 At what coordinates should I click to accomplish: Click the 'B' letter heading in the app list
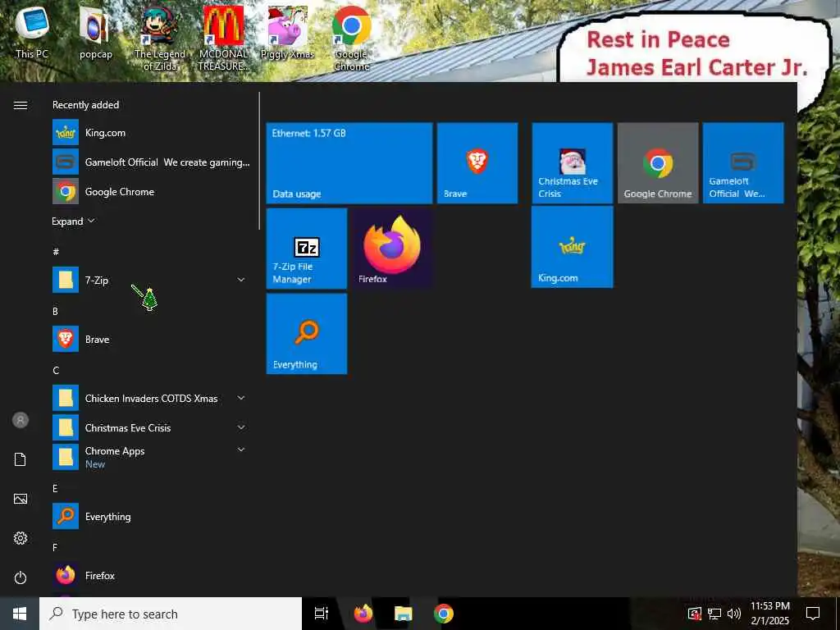tap(55, 311)
